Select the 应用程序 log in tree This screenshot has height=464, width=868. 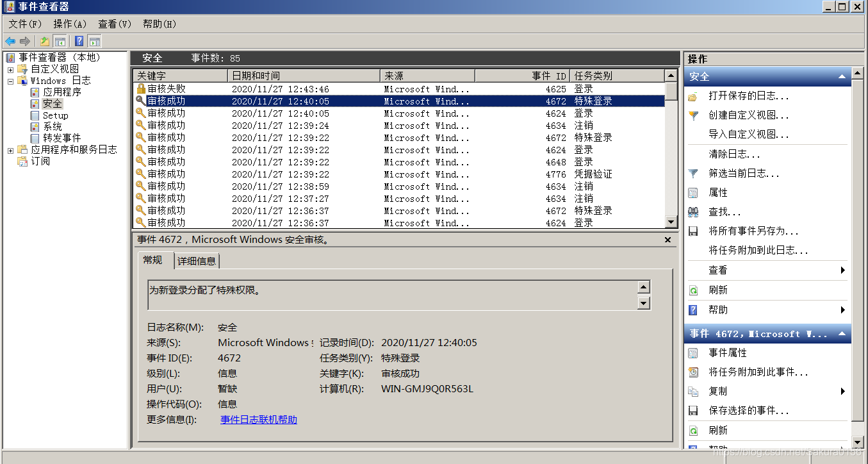pos(61,92)
